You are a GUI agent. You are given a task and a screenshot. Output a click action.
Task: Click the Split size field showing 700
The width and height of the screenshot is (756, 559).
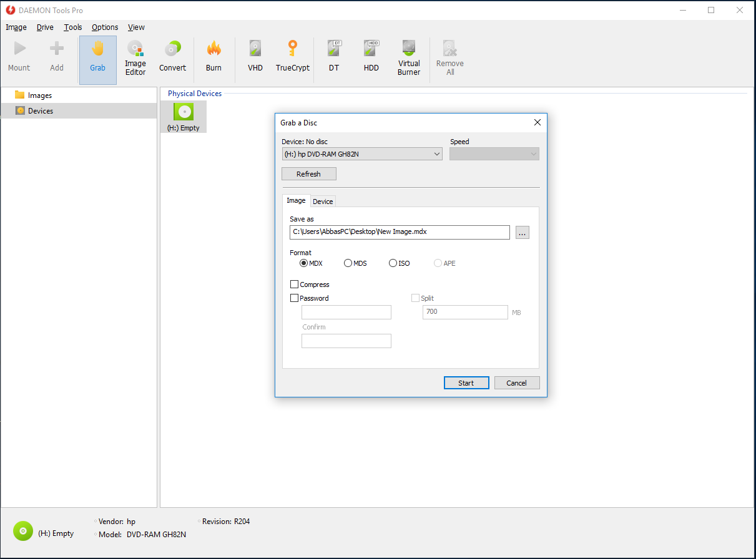click(465, 312)
